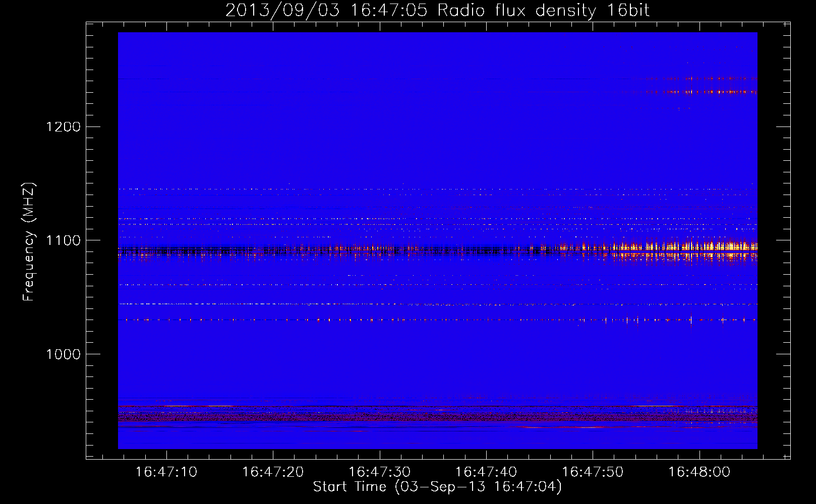Select the 16:47:20 time tick label

(273, 472)
